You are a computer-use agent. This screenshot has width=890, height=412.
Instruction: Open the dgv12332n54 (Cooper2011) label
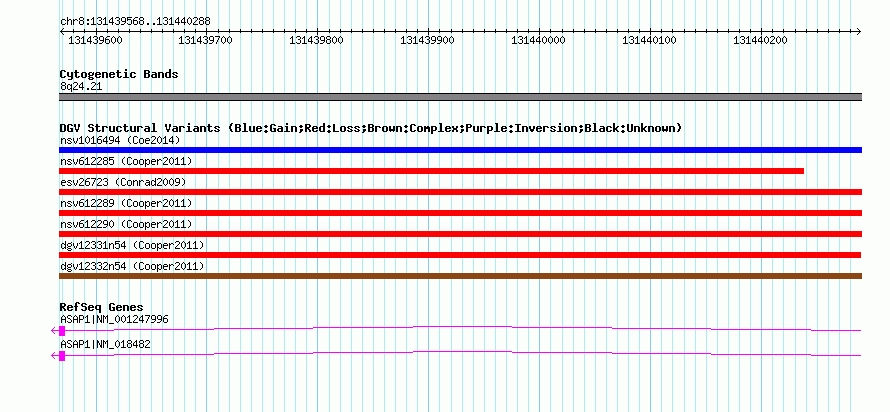tap(132, 266)
